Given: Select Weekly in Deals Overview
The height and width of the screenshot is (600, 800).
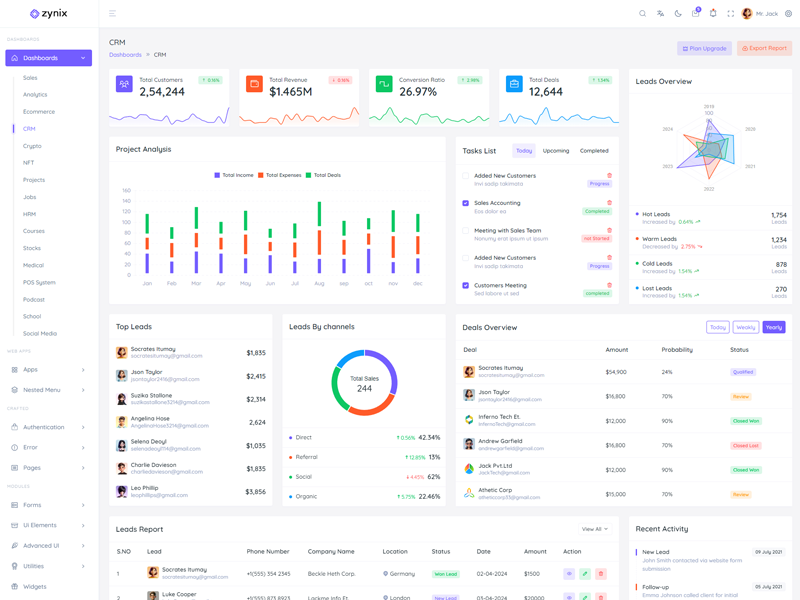Looking at the screenshot, I should coord(745,327).
